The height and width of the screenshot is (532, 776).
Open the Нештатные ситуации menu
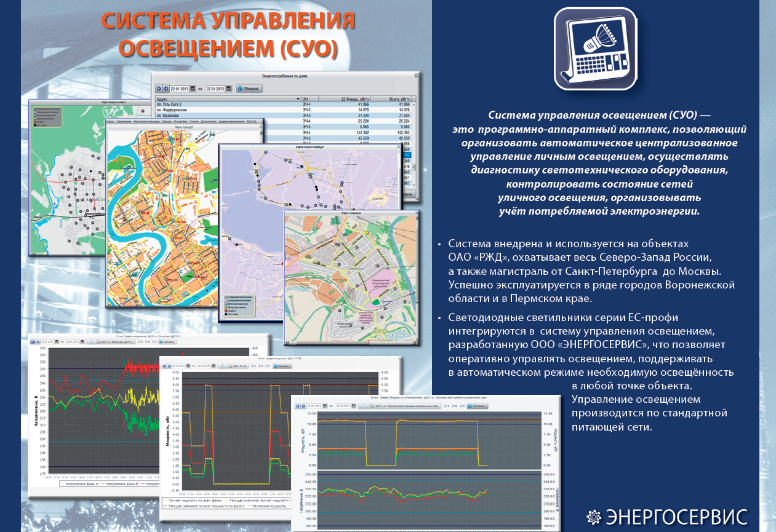pyautogui.click(x=146, y=122)
